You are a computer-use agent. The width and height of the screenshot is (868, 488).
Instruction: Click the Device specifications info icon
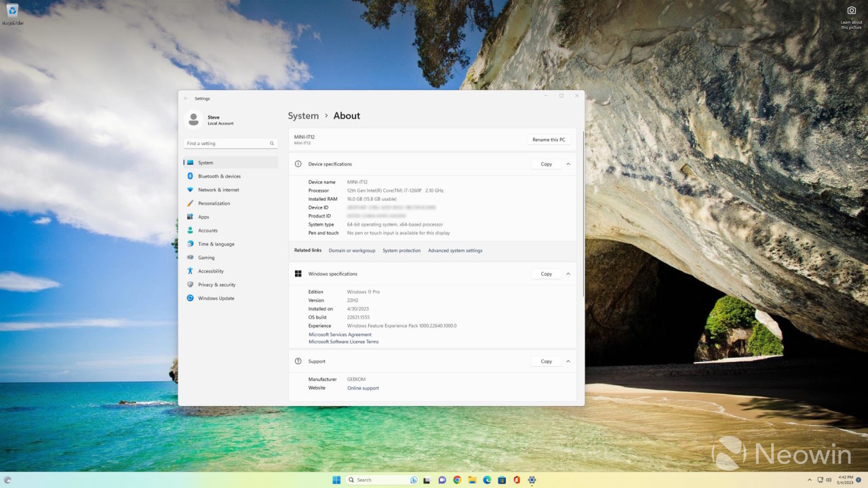pyautogui.click(x=298, y=164)
